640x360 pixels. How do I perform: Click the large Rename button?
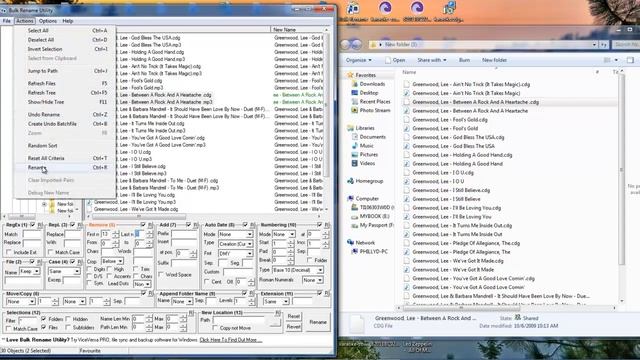318,322
